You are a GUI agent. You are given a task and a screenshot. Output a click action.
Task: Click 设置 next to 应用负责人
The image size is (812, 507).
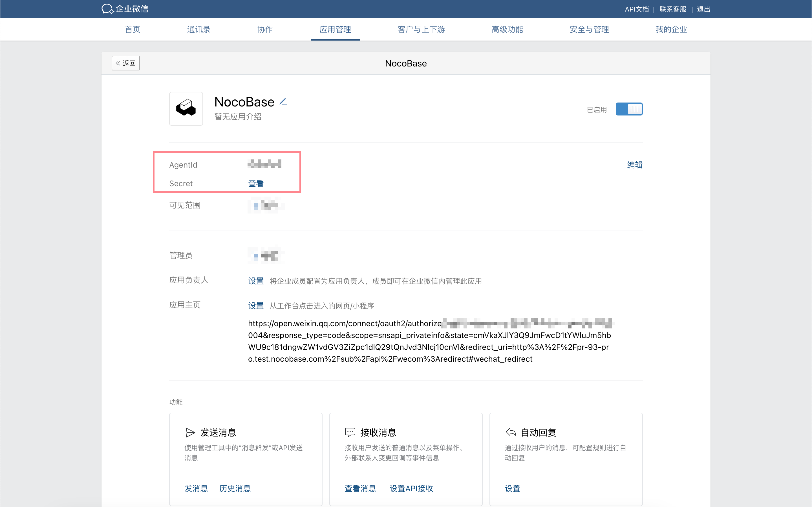pyautogui.click(x=256, y=281)
